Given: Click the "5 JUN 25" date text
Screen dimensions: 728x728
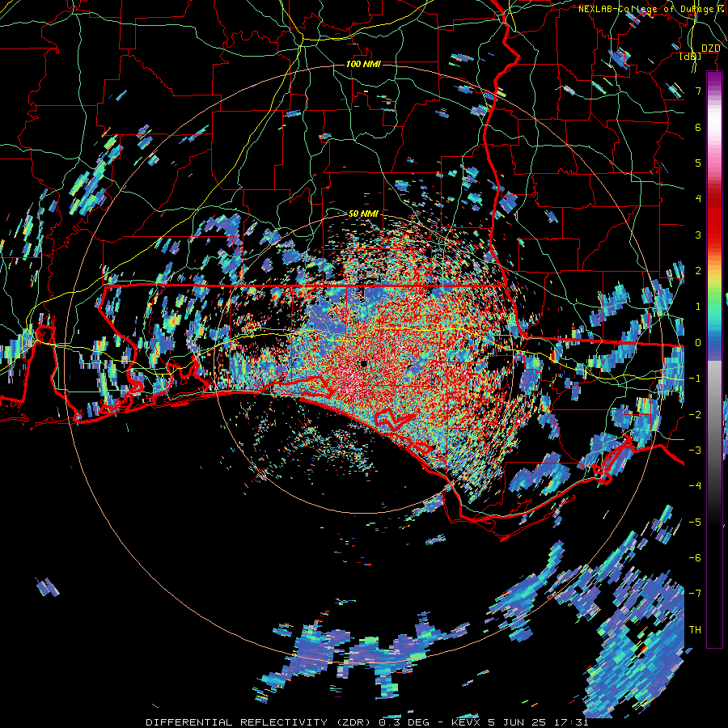Looking at the screenshot, I should point(517,722).
